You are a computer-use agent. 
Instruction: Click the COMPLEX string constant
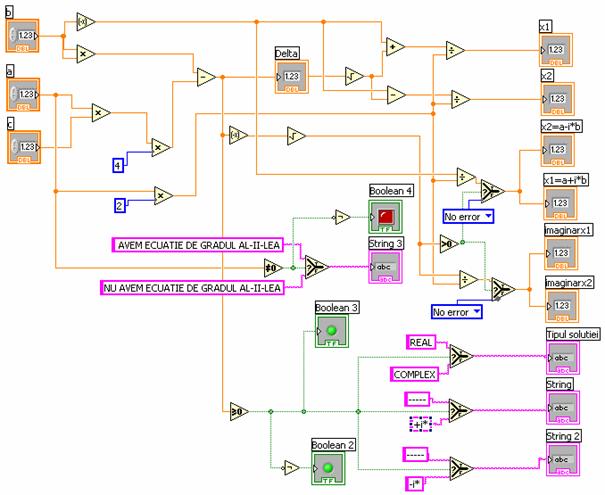click(415, 374)
